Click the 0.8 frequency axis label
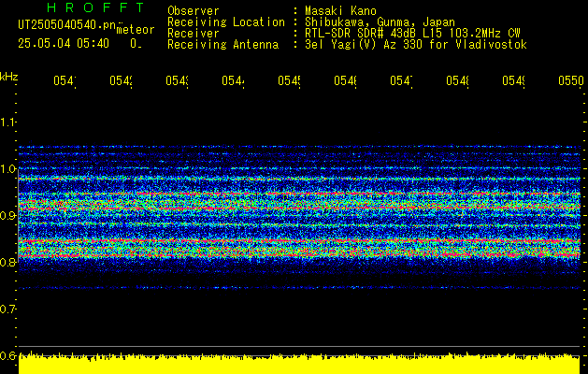The height and width of the screenshot is (374, 588). [x=7, y=262]
